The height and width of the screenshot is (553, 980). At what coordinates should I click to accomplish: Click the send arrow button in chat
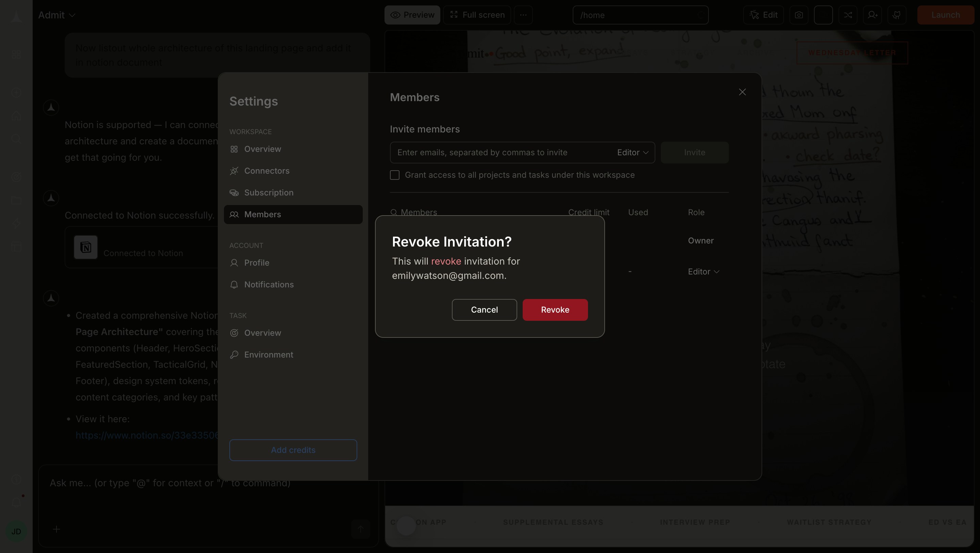coord(360,530)
